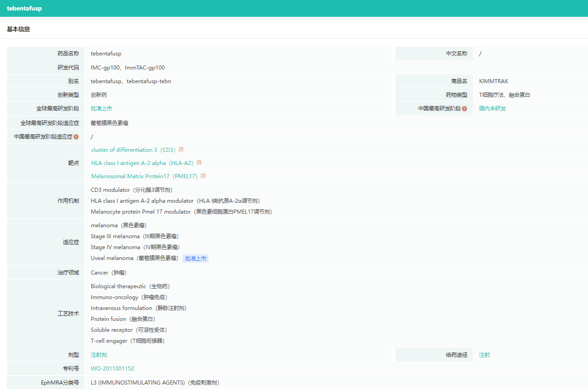Click the 葡萄膜黑色素瘤 value in 全球最高研发阶段适应症 row
The width and height of the screenshot is (588, 390).
tap(110, 123)
